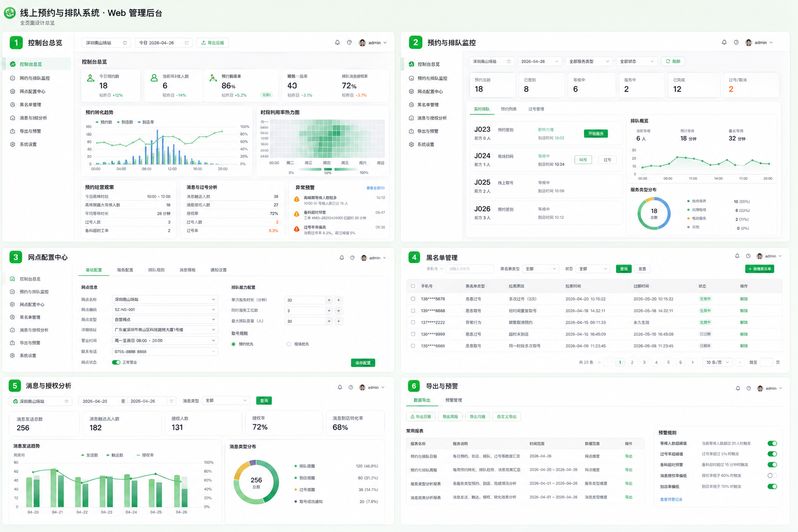Click 发送数 legend swatch in 消息发送趋势 chart
Screen dimensions: 798x532
tap(83, 455)
